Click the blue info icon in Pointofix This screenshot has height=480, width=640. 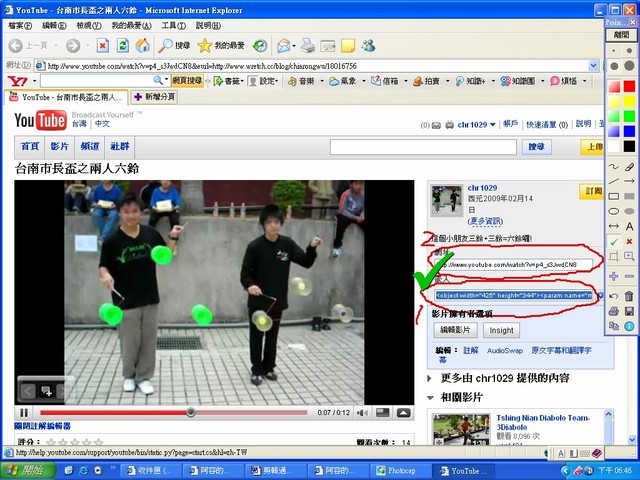pyautogui.click(x=629, y=326)
